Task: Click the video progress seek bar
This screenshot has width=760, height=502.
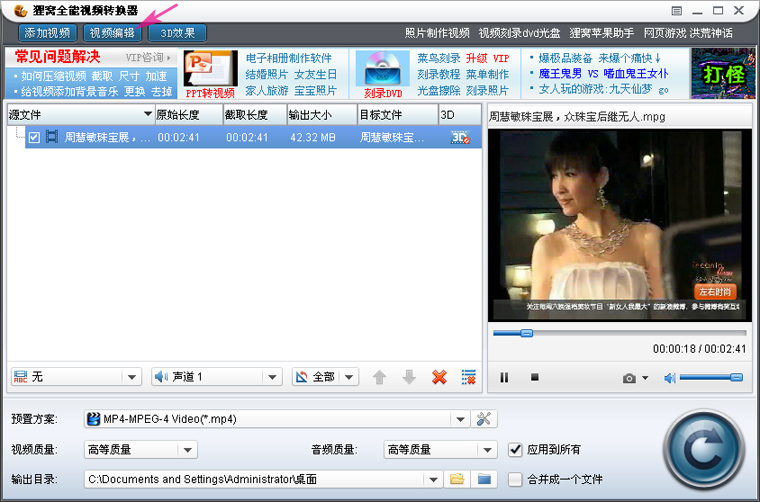Action: pyautogui.click(x=620, y=333)
